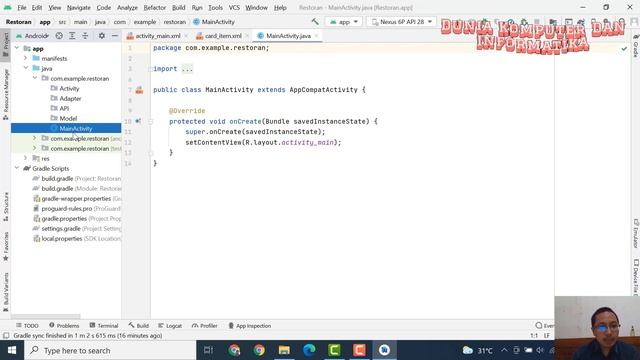
Task: Collapse the app module node
Action: (x=17, y=48)
